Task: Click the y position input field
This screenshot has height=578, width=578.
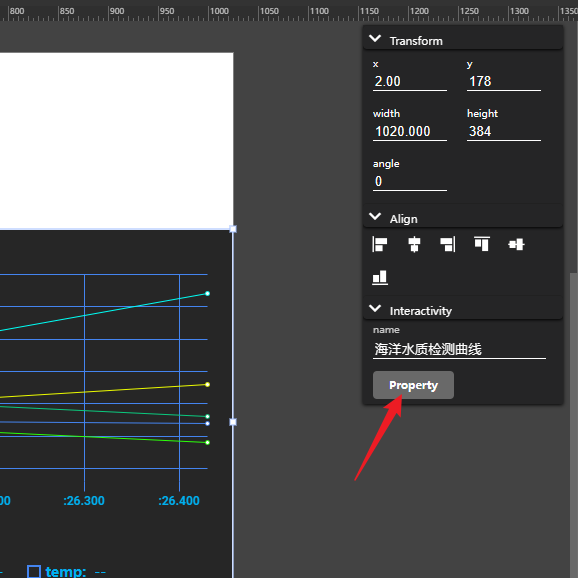Action: click(504, 81)
